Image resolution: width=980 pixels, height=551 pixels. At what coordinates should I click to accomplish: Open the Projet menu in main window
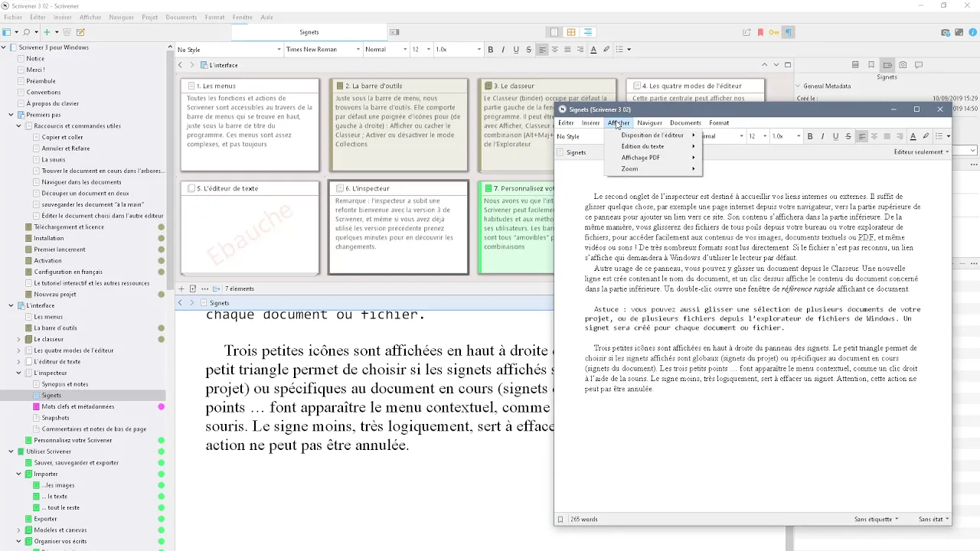click(150, 17)
